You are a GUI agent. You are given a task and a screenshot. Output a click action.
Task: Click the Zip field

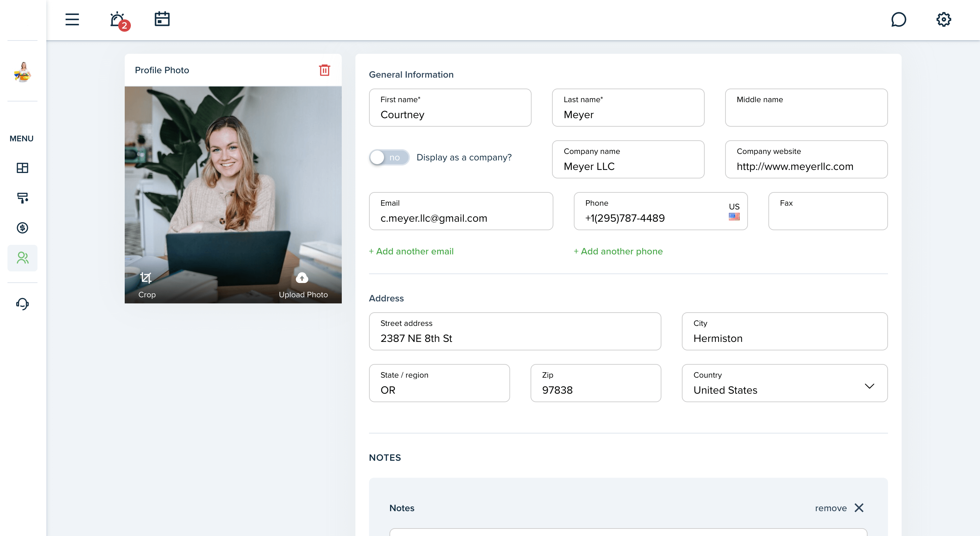596,383
